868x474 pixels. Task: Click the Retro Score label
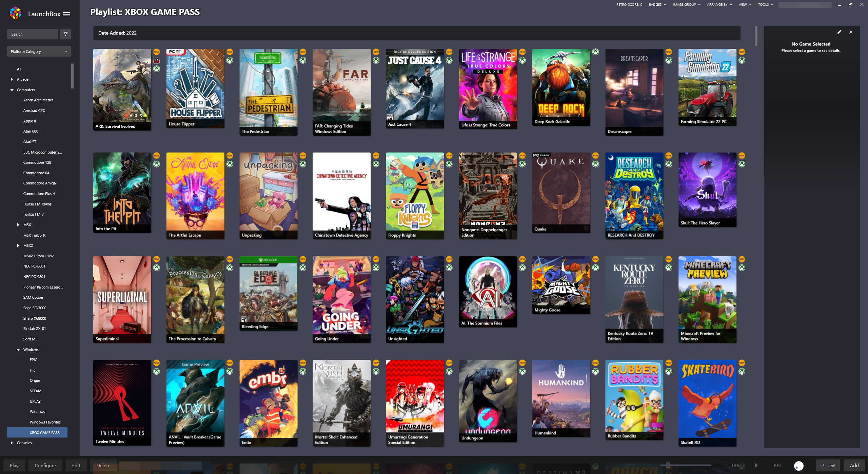click(x=629, y=5)
